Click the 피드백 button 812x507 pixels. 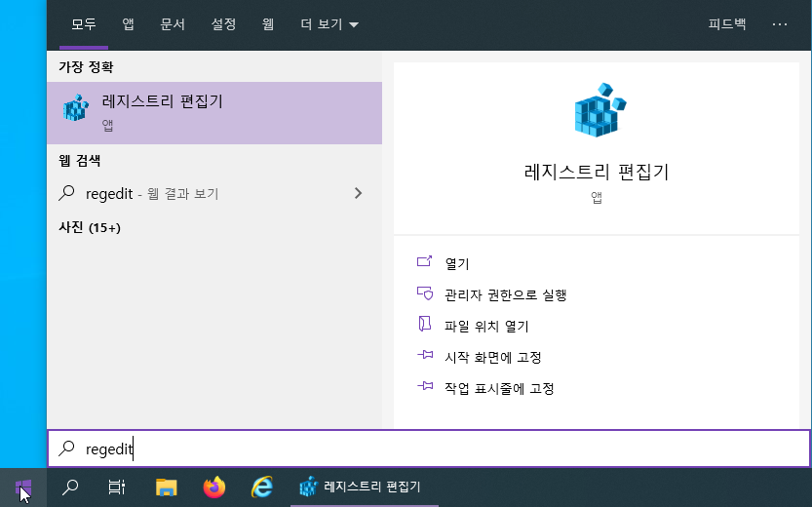click(727, 24)
